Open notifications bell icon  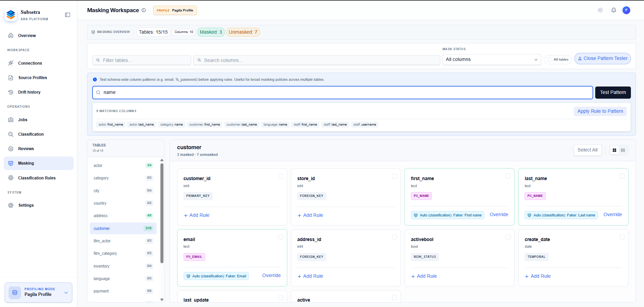coord(614,10)
